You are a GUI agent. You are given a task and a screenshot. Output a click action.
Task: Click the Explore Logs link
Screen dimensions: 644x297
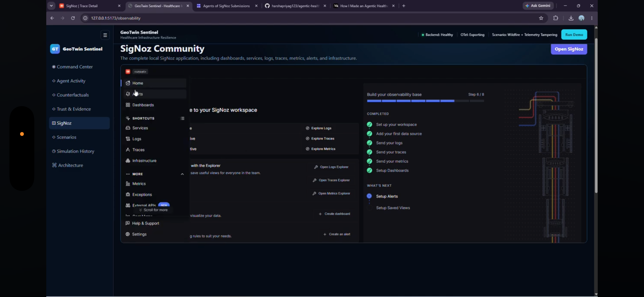tap(319, 128)
